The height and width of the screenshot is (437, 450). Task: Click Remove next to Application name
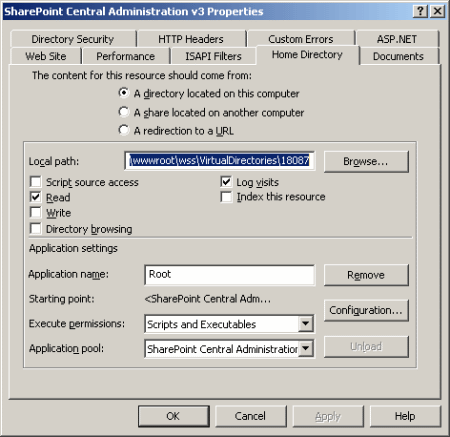coord(366,275)
